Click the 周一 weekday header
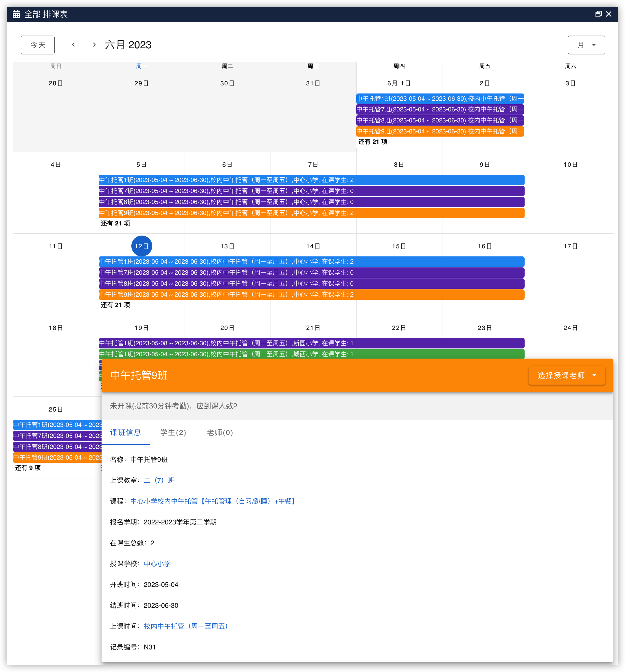The height and width of the screenshot is (672, 625). [x=141, y=66]
